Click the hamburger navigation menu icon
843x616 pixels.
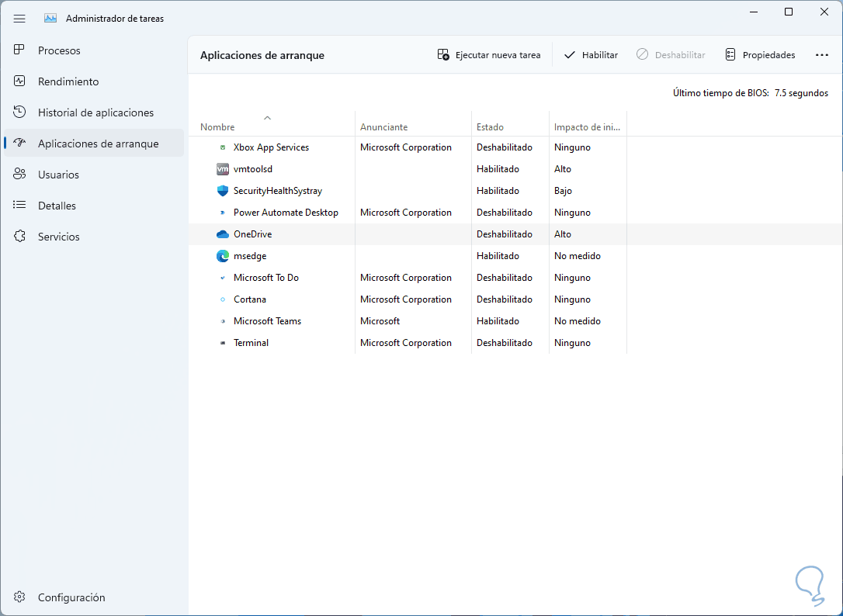[19, 18]
